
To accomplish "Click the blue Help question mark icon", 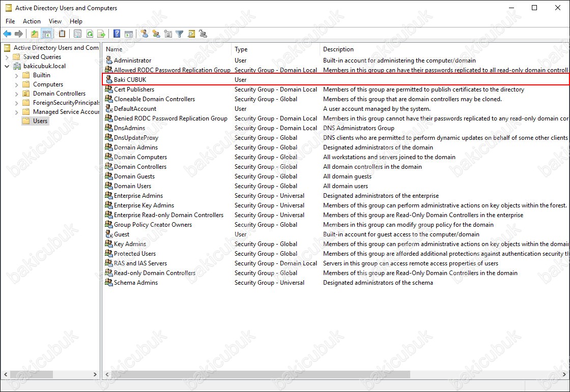I will [117, 34].
